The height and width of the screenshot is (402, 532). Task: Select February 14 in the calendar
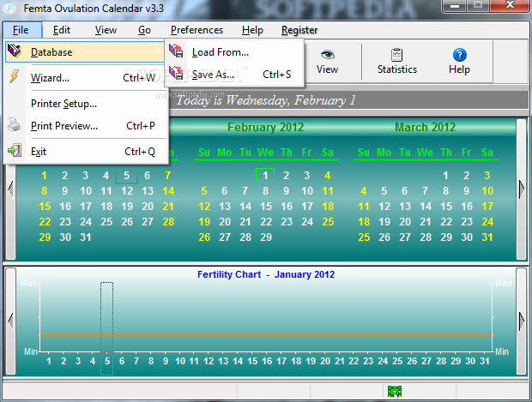click(245, 207)
